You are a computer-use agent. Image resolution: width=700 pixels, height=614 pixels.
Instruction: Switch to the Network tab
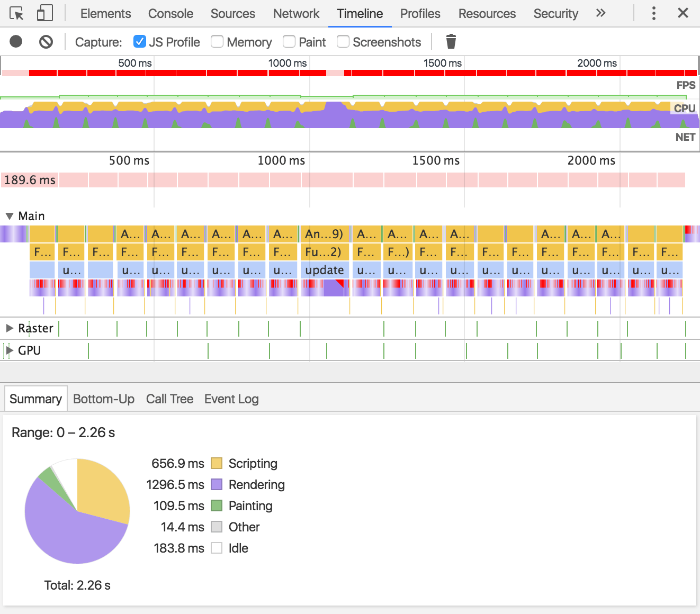[x=296, y=13]
